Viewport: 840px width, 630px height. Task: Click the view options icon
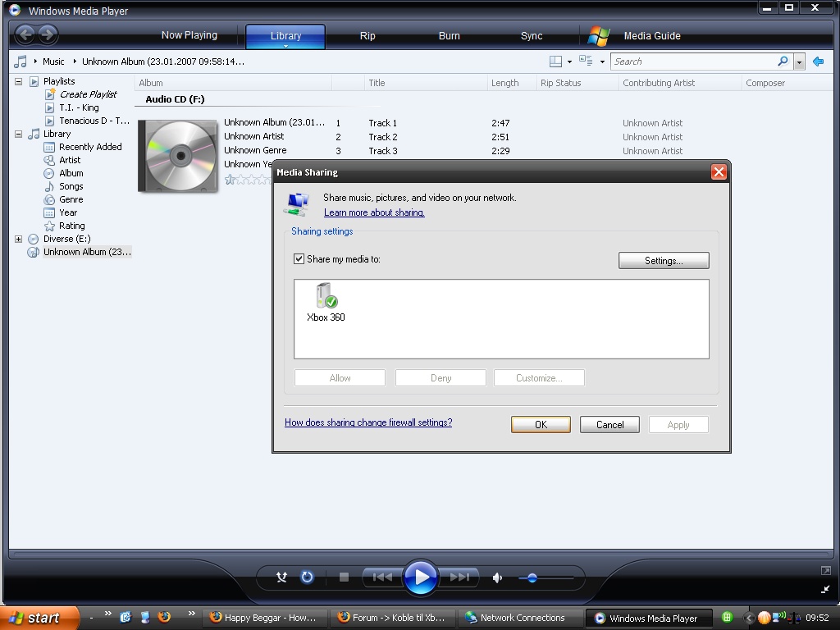pyautogui.click(x=586, y=61)
